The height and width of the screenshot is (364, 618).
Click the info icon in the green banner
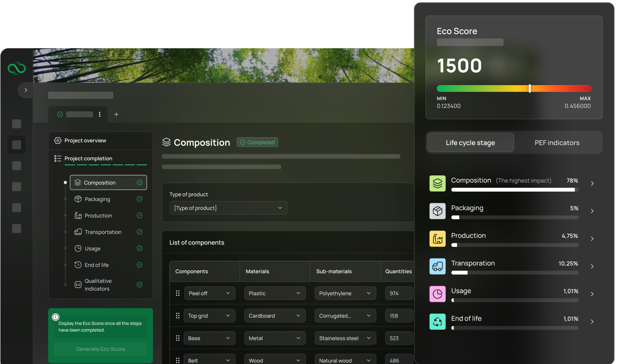coord(55,317)
